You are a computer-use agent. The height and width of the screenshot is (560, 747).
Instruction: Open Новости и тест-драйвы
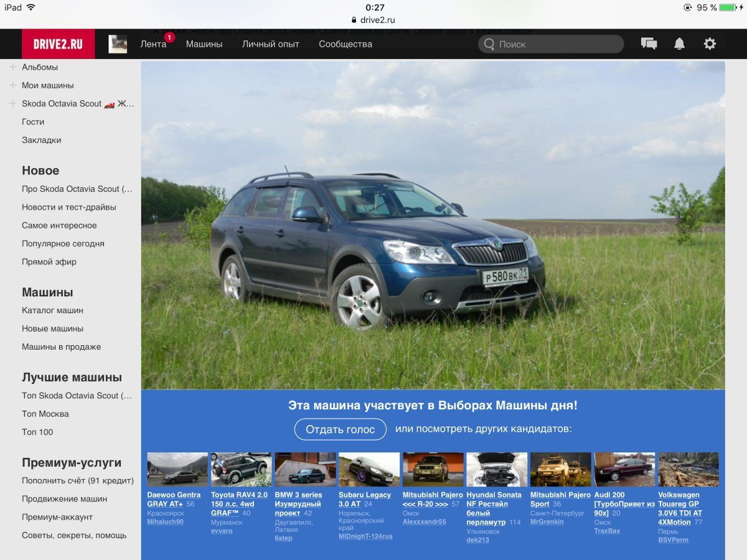(x=69, y=207)
